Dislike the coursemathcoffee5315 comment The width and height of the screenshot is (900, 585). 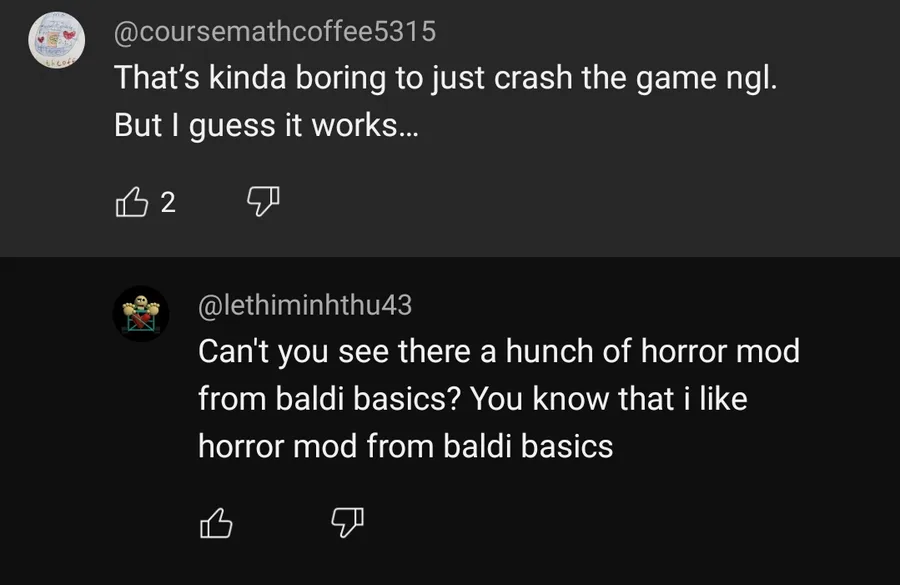[x=262, y=203]
